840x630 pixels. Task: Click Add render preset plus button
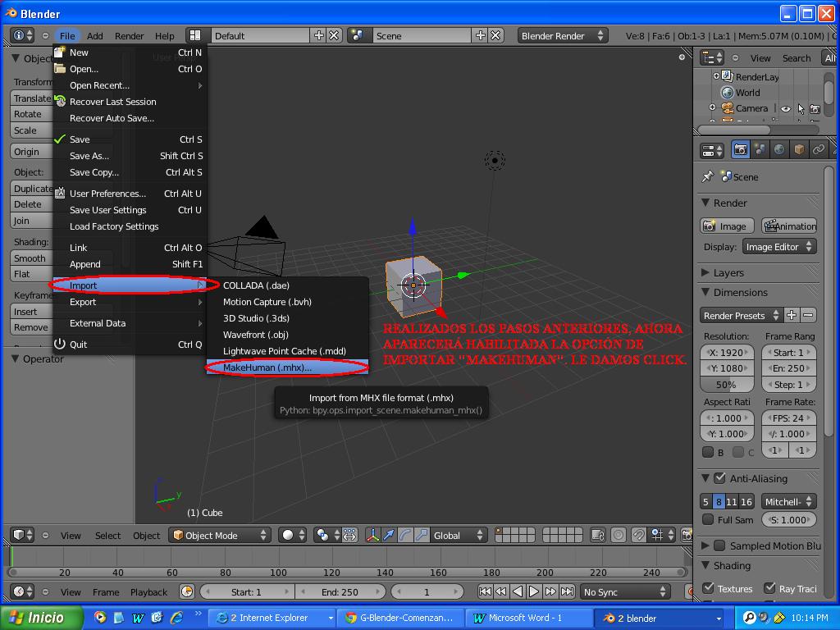click(x=792, y=315)
